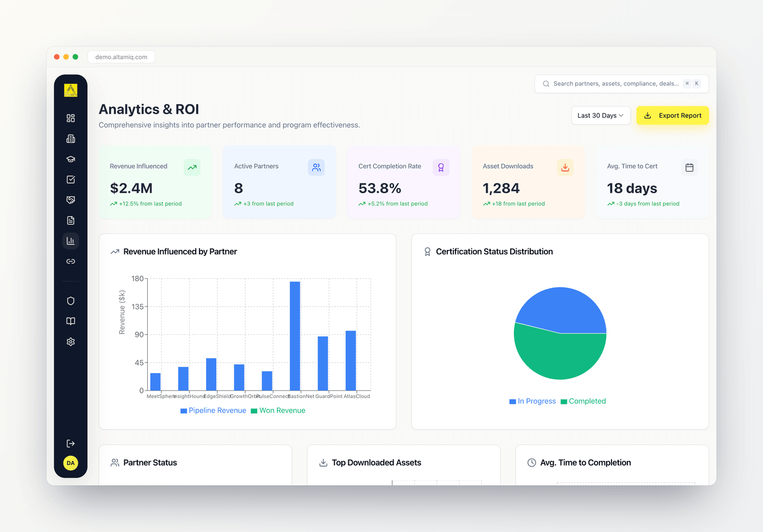
Task: Open the Last 30 Days dropdown
Action: 601,115
